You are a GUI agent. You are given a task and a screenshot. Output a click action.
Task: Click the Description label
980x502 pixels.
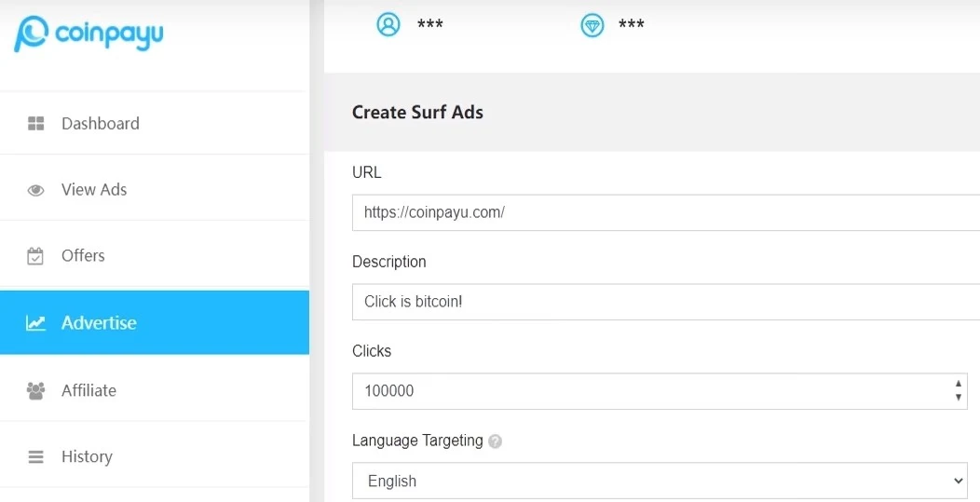point(388,262)
